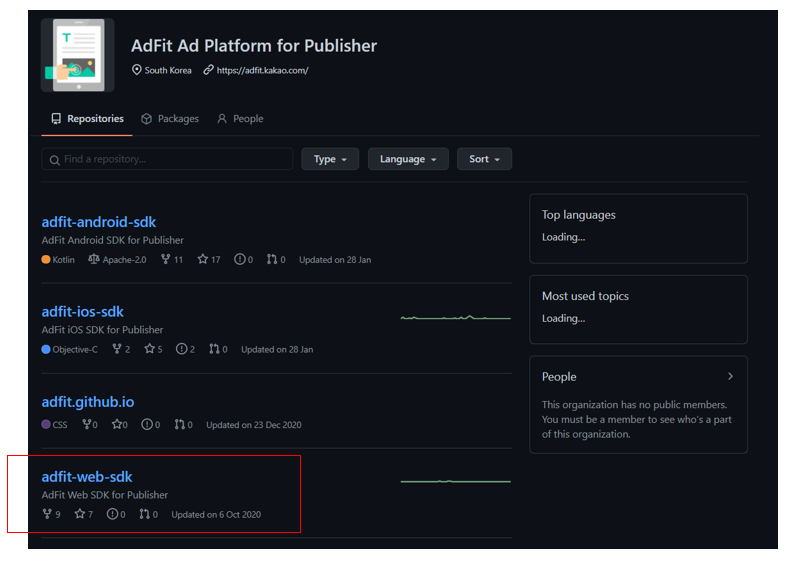
Task: Click pull request icon in adfit-ios-sdk row
Action: 214,349
